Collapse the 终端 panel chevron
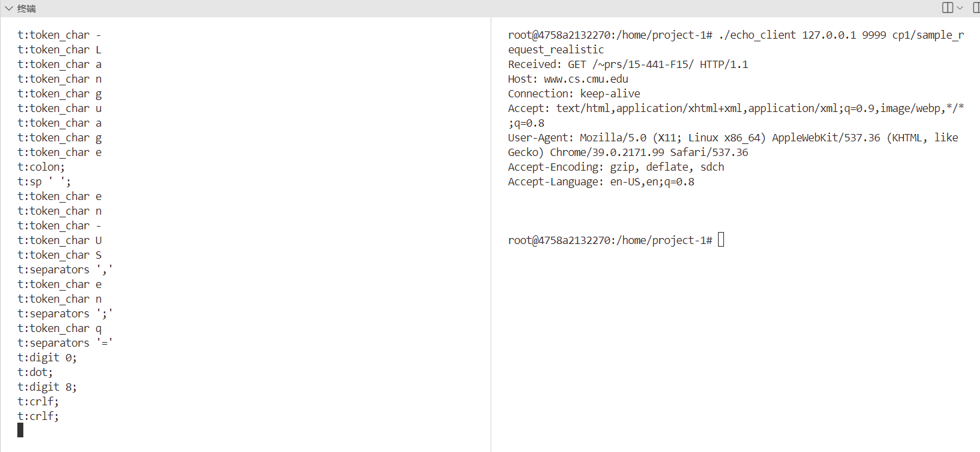Image resolution: width=980 pixels, height=452 pixels. coord(9,9)
